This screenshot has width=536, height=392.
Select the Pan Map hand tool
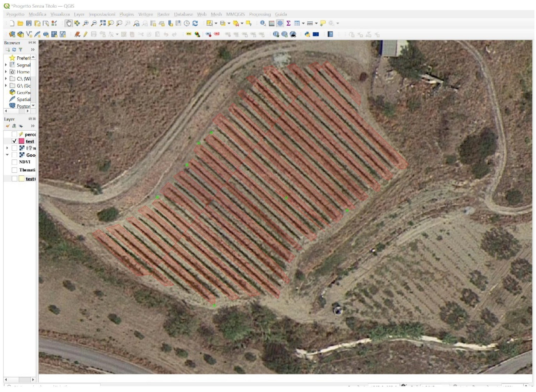click(x=69, y=23)
